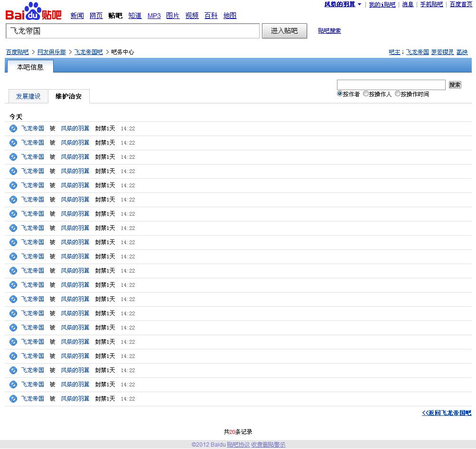Screen dimensions: 476x449
Task: Open the MP3 navigation link
Action: click(154, 16)
